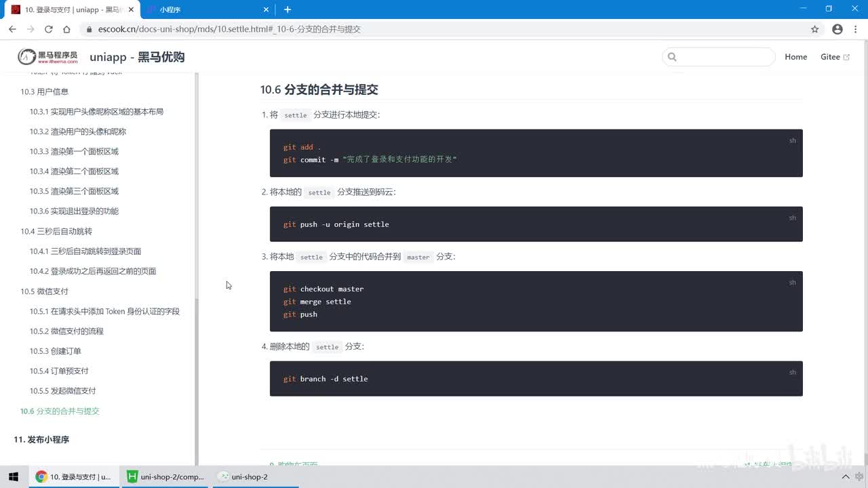Image resolution: width=868 pixels, height=488 pixels.
Task: Go to 10.5.1 在请求头中添加 Token 身份认证的字段
Action: click(104, 311)
